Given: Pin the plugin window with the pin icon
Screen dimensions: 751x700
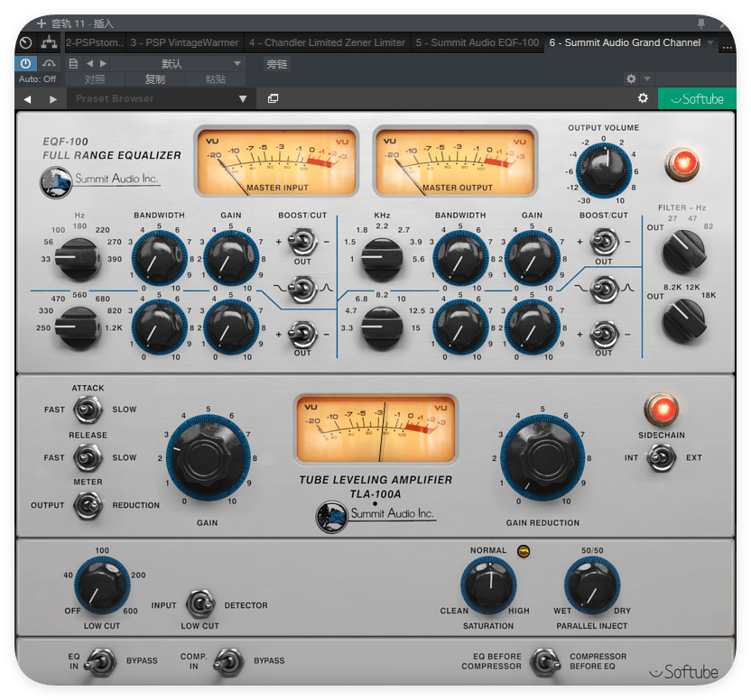Looking at the screenshot, I should (701, 23).
